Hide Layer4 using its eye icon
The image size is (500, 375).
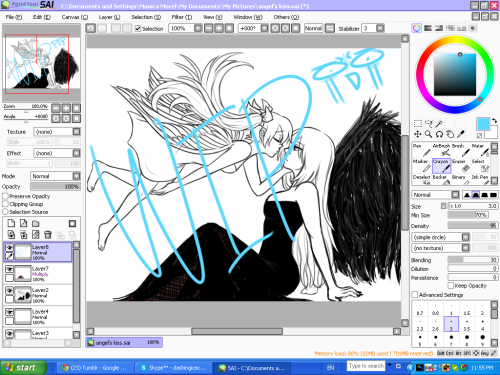click(9, 312)
